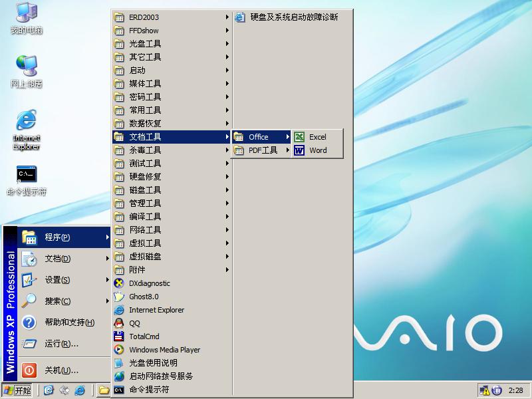Click the first quick launch icon beside Start

click(x=49, y=390)
